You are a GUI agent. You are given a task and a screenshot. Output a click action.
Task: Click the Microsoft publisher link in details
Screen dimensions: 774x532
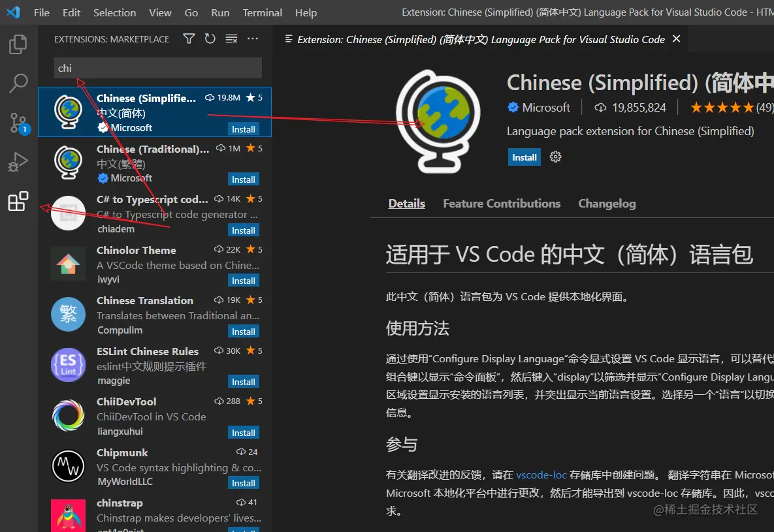[545, 107]
